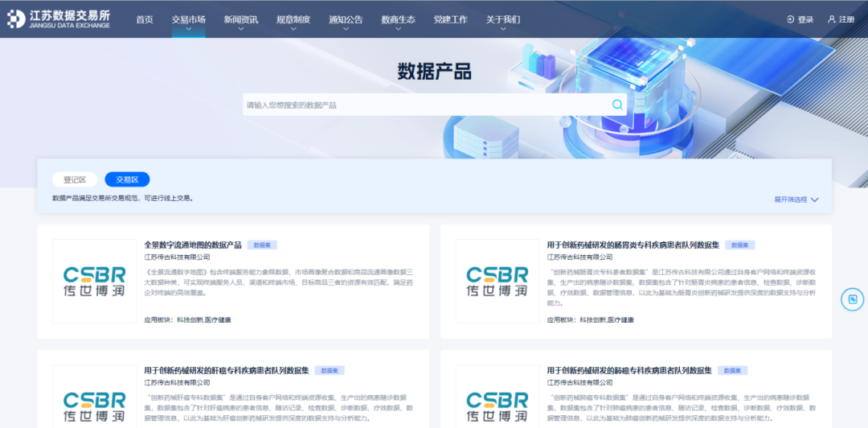Switch to the 登记区 toggle

click(x=75, y=179)
